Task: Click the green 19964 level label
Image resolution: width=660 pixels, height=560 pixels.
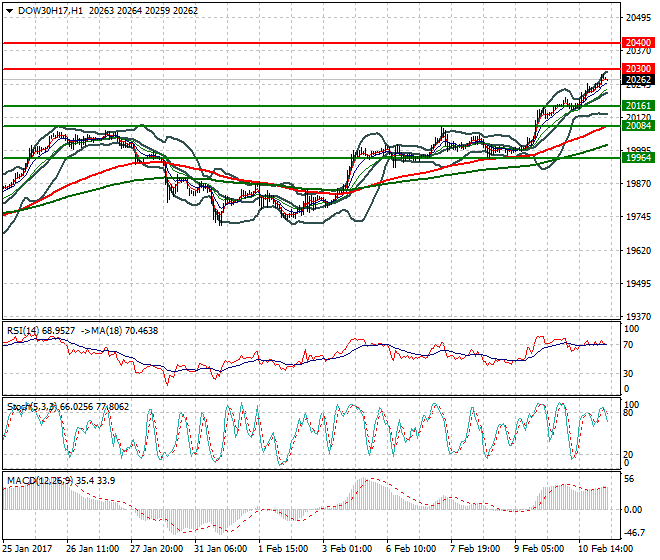Action: (x=638, y=157)
